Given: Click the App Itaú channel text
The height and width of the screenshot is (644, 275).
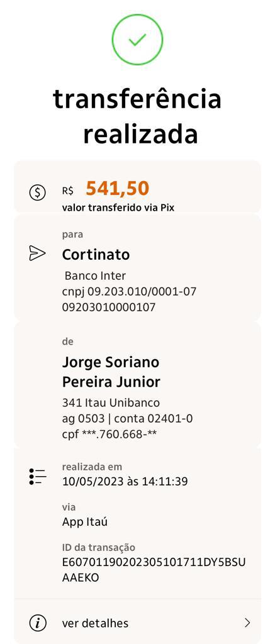Looking at the screenshot, I should coord(85,522).
